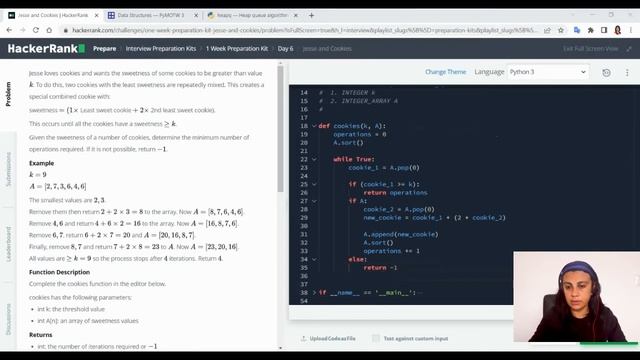Go to Interview Preparation Kits breadcrumb
Viewport: 640px width, 360px height.
point(161,49)
